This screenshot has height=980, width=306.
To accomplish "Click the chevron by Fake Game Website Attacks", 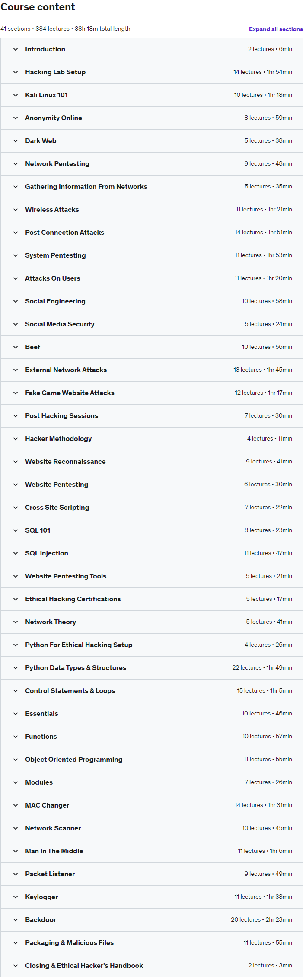I will tap(16, 393).
